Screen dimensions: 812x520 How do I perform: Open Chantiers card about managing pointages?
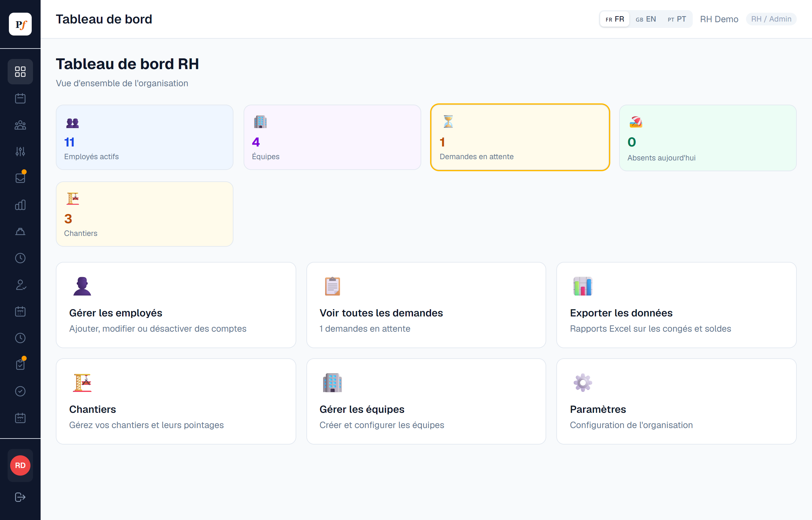pos(176,401)
